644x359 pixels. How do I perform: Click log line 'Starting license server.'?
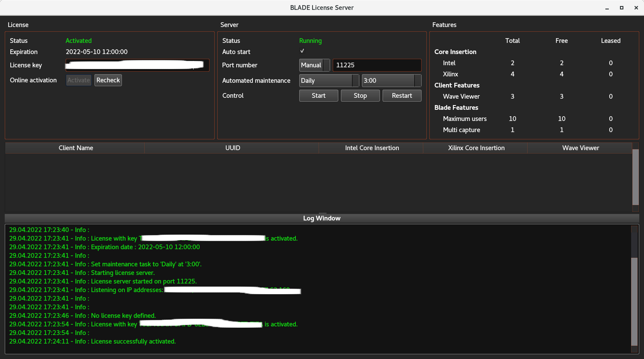(x=82, y=273)
